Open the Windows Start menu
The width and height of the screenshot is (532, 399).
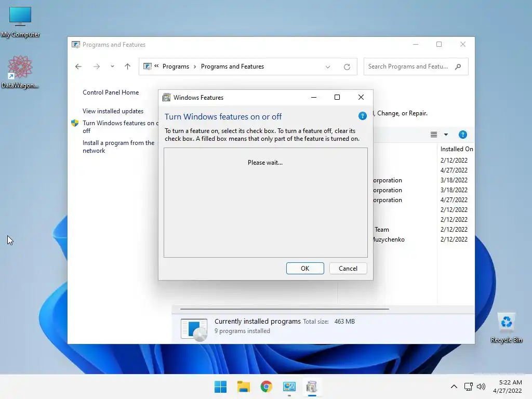click(220, 387)
